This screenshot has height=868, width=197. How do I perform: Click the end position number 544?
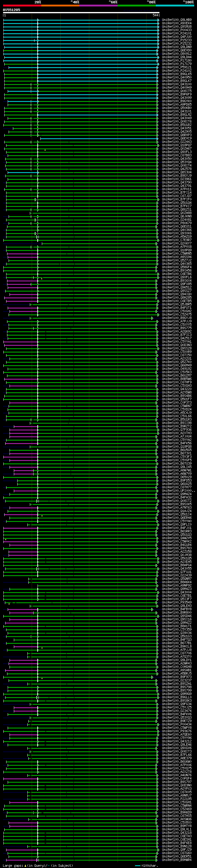(155, 15)
